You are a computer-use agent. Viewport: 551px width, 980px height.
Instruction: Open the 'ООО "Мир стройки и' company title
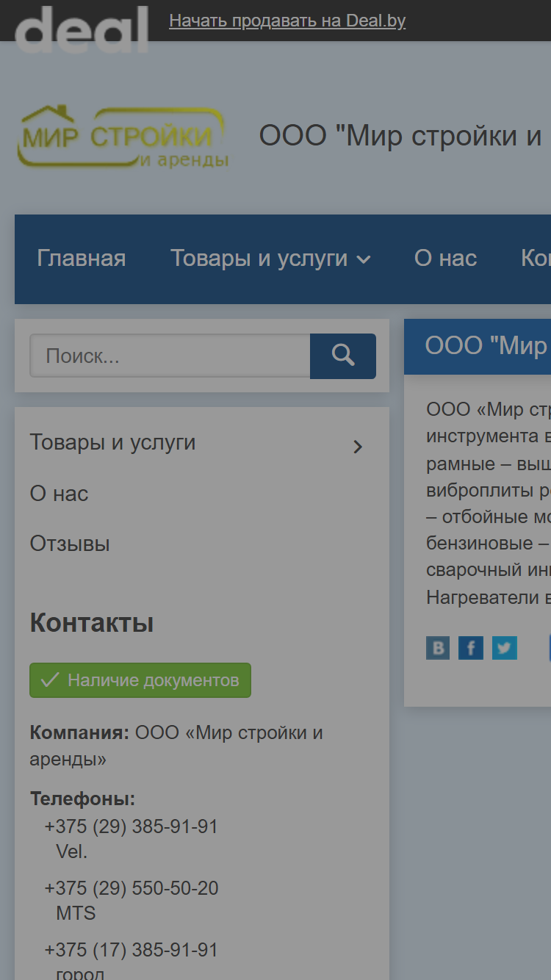click(402, 136)
